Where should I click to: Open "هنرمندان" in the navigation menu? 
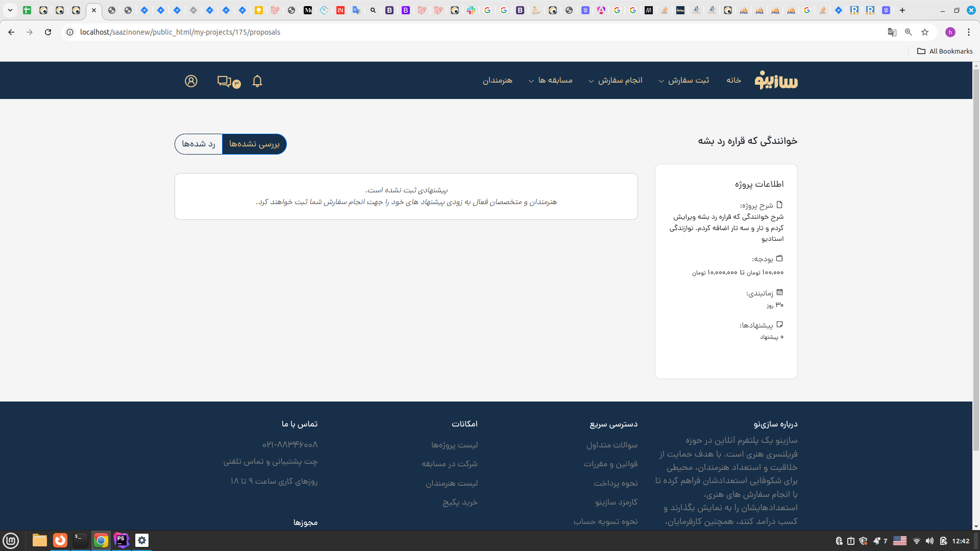[498, 81]
